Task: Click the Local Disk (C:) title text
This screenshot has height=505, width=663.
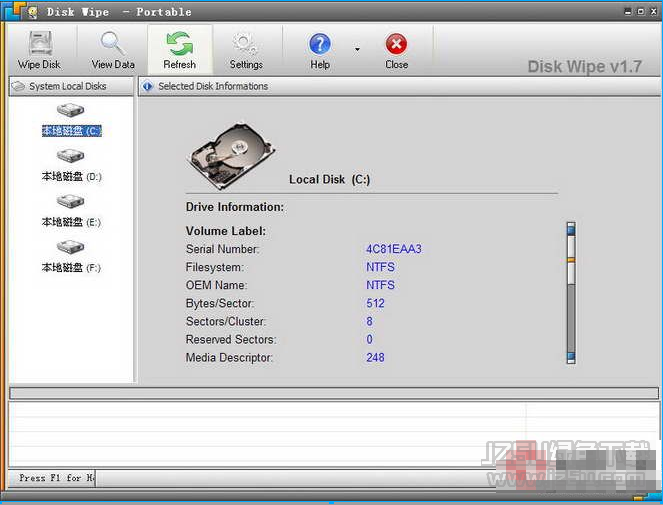Action: [329, 179]
